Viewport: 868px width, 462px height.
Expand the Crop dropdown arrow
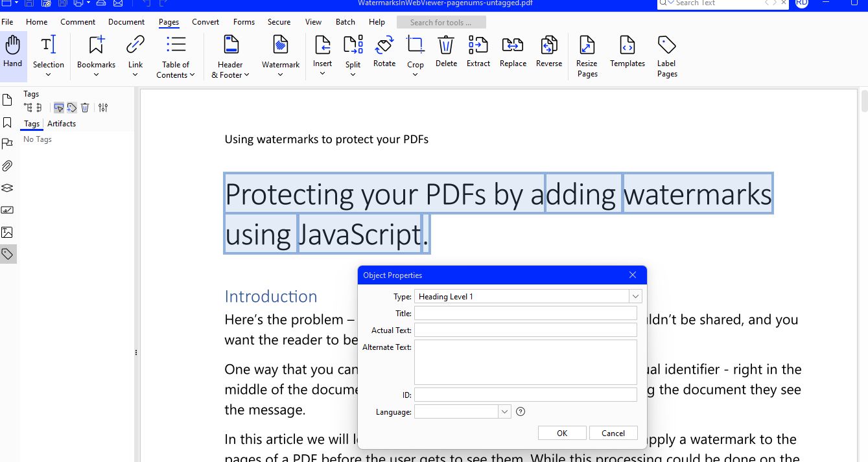(x=416, y=75)
